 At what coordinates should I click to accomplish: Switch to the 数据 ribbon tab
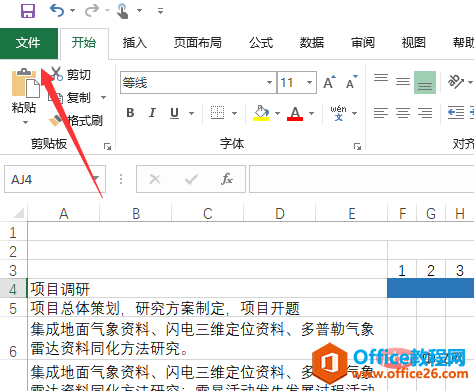(x=312, y=43)
